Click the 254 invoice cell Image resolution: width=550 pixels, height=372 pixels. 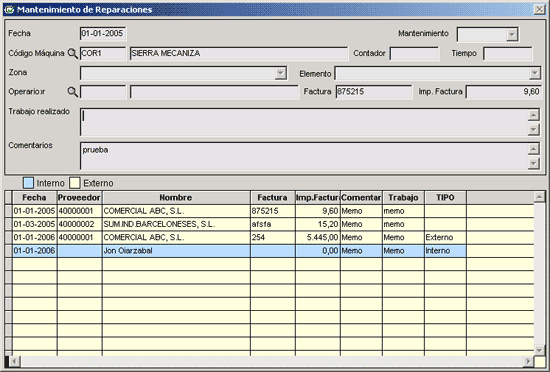point(273,237)
